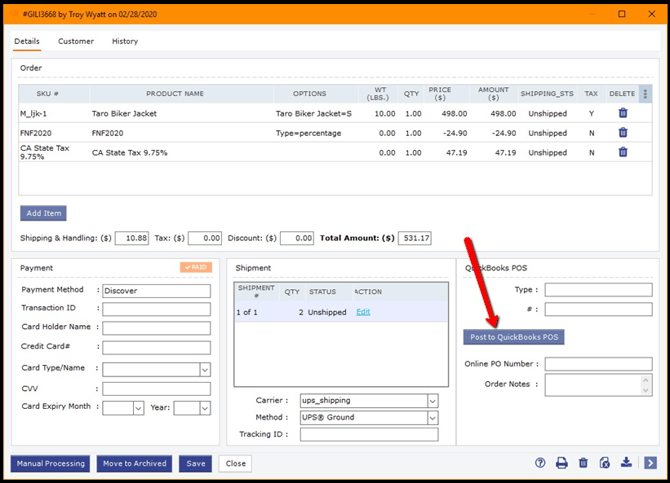Click the trash icon in bottom toolbar
670x483 pixels.
(x=583, y=463)
